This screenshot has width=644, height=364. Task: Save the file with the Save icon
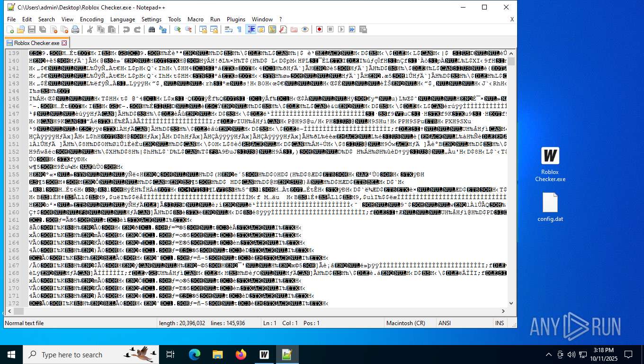(32, 29)
